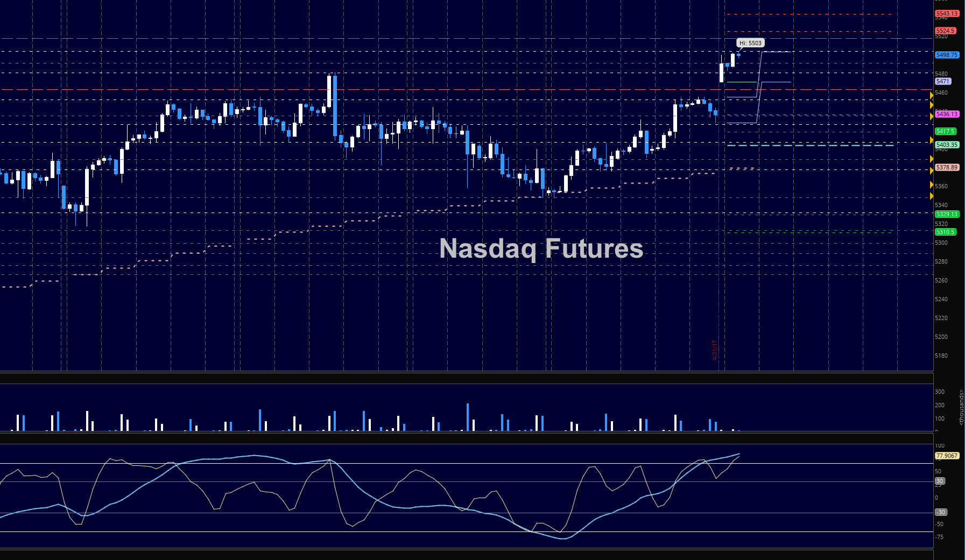Select the gray -30 oscillator level tag
This screenshot has width=965, height=560.
tap(941, 512)
